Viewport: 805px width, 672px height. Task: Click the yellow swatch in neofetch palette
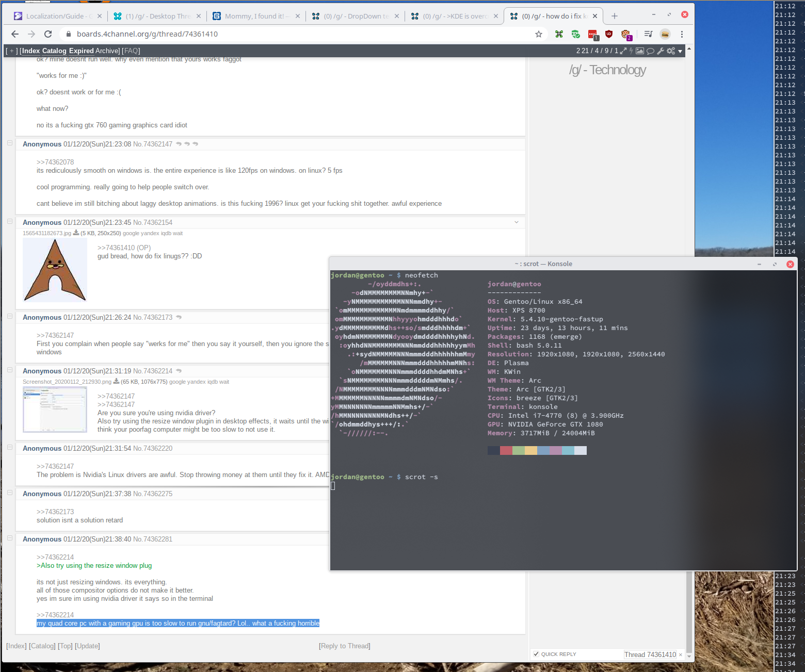click(x=531, y=451)
